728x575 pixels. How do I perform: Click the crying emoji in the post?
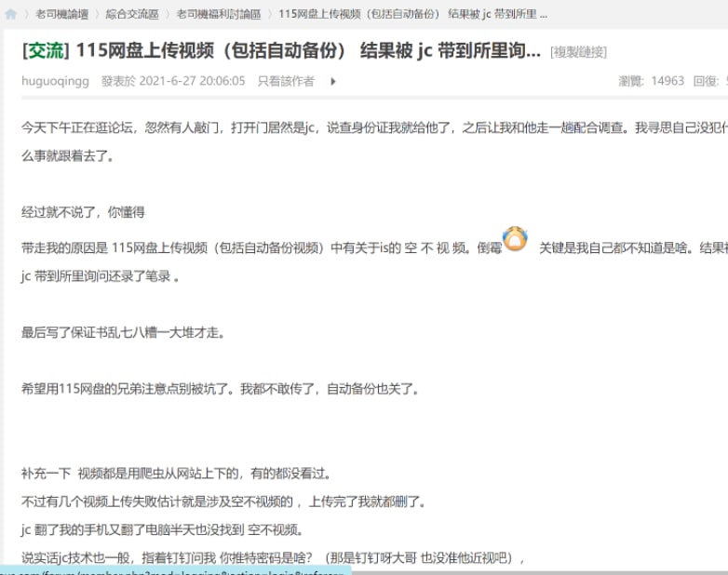pyautogui.click(x=516, y=239)
